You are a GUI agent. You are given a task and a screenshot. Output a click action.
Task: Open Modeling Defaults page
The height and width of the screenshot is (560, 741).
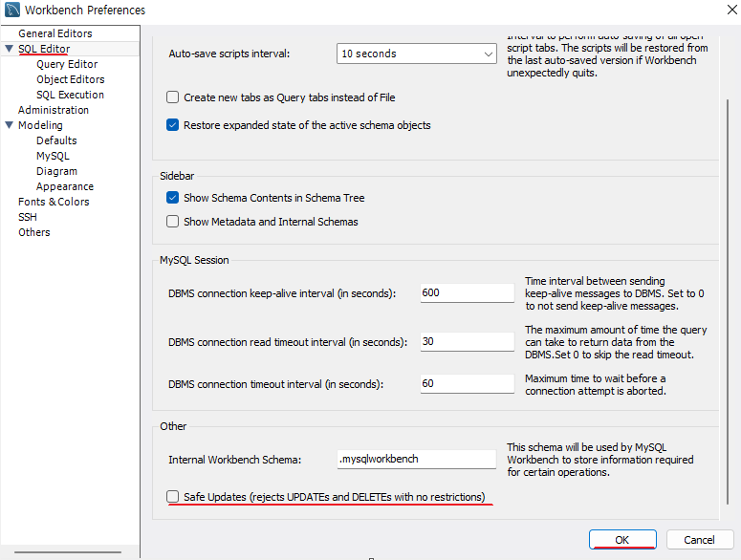[56, 140]
